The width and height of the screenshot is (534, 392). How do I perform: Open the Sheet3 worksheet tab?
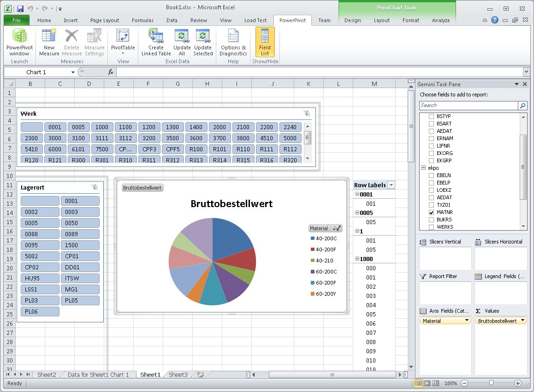178,374
